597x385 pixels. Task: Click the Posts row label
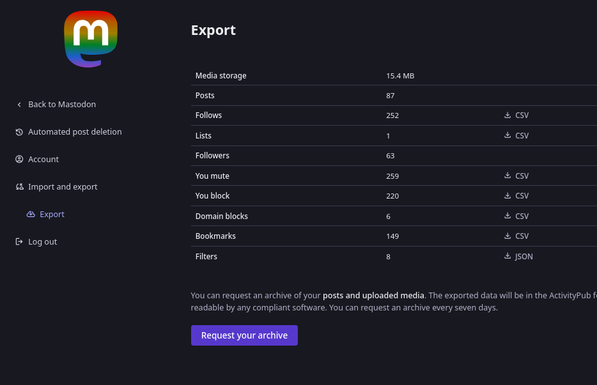tap(205, 95)
